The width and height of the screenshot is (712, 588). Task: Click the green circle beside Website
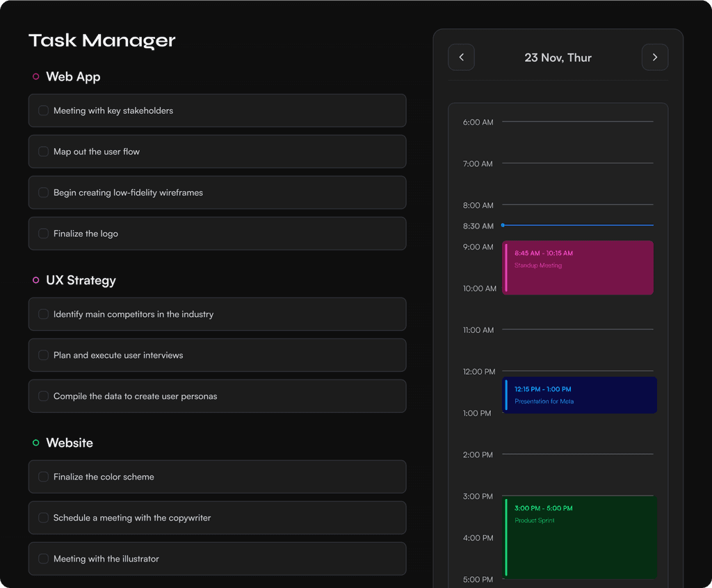click(x=36, y=443)
